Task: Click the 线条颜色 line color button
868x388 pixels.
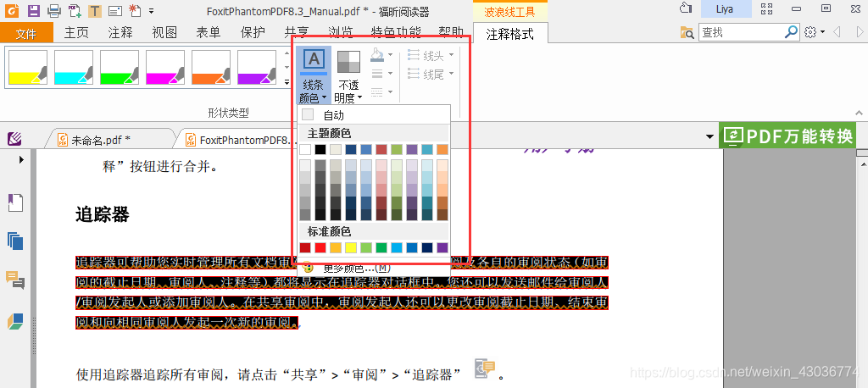Action: click(x=314, y=75)
